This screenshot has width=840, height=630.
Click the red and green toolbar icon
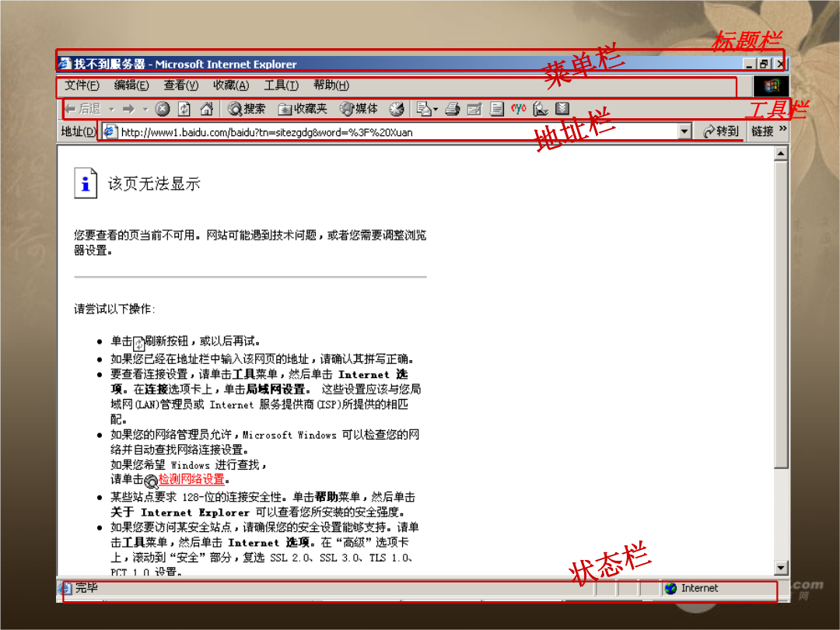pyautogui.click(x=519, y=109)
